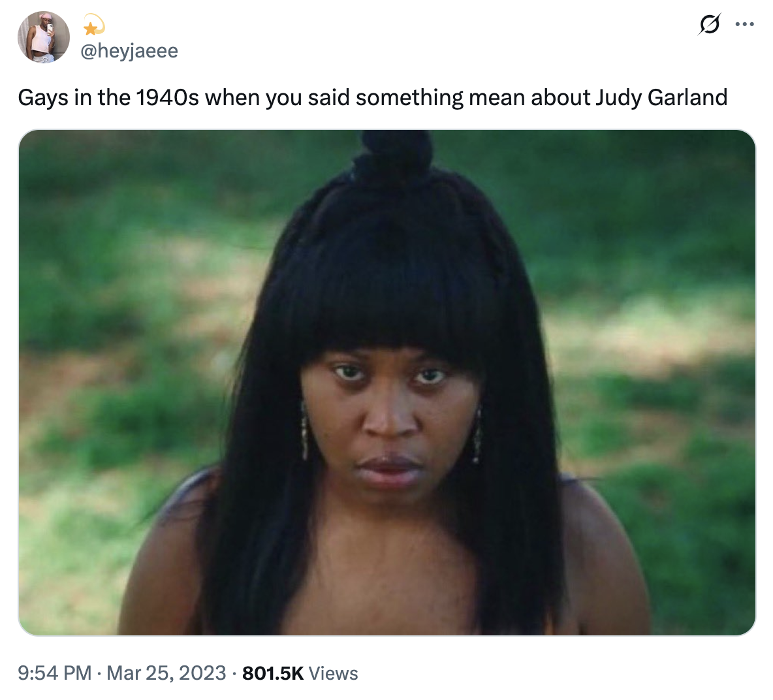Click the dangling earring on the right
Viewport: 773px width, 700px height.
(477, 435)
